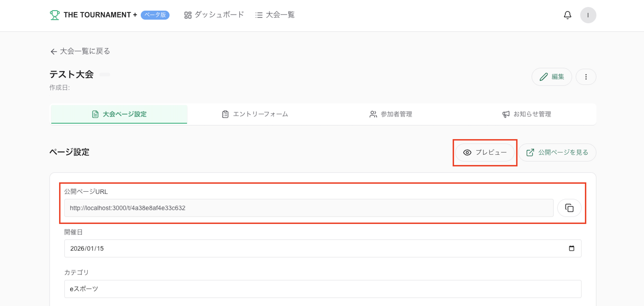Switch to the お知らせ管理 tab
The width and height of the screenshot is (644, 306).
coord(527,114)
